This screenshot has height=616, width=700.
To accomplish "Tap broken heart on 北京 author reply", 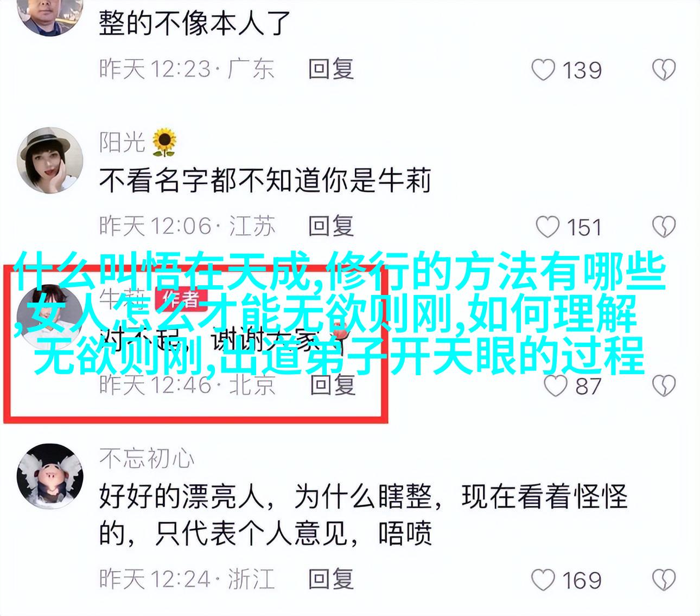I will coord(663,386).
